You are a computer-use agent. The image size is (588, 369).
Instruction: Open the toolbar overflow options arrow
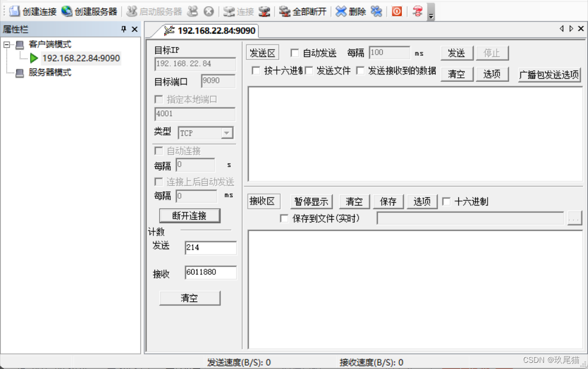click(x=431, y=16)
